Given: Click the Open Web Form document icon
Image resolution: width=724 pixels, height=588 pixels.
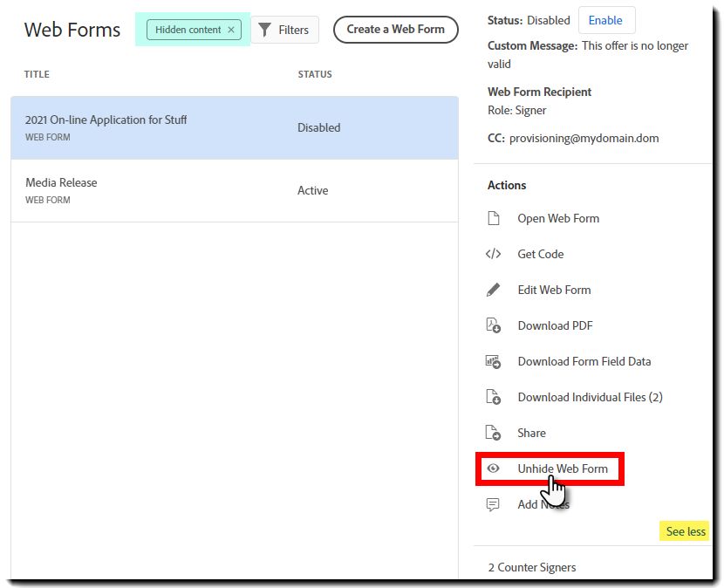Looking at the screenshot, I should click(x=493, y=218).
